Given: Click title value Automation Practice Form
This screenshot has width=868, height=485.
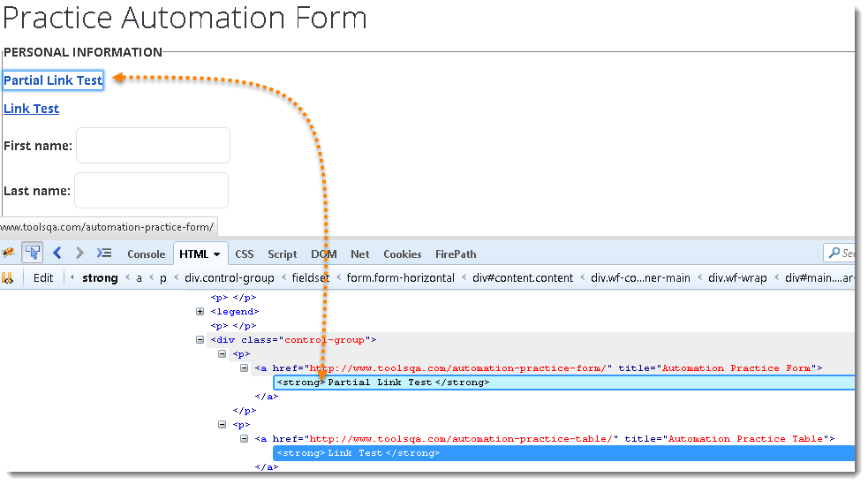Looking at the screenshot, I should coord(736,368).
